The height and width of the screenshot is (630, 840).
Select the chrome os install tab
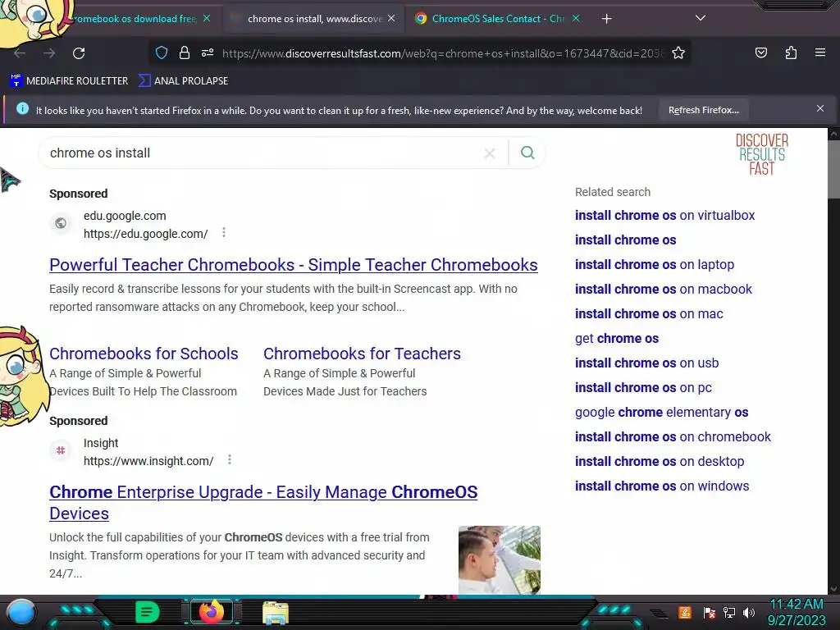(313, 19)
